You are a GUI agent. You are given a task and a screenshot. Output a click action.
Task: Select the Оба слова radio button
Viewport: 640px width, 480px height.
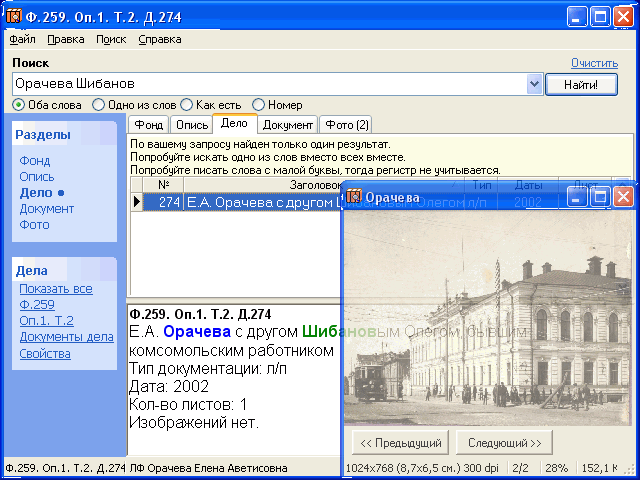pyautogui.click(x=18, y=105)
